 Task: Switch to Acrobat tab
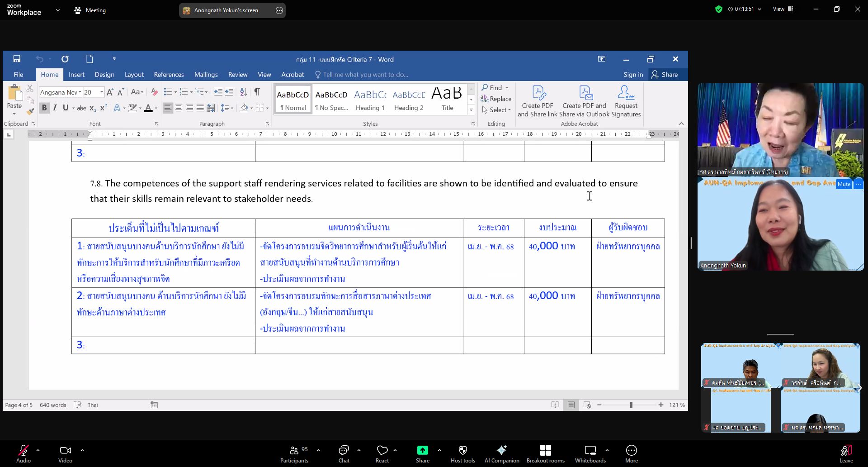point(292,75)
